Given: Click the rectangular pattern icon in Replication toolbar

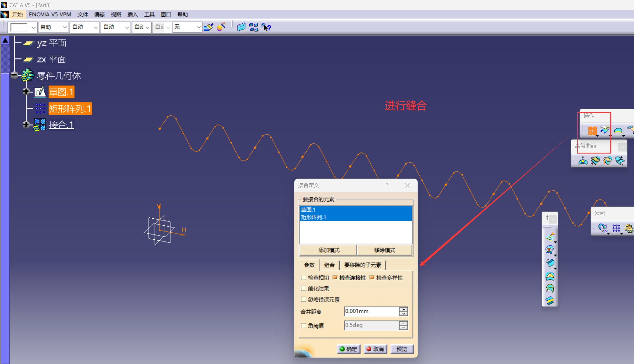Looking at the screenshot, I should tap(616, 228).
